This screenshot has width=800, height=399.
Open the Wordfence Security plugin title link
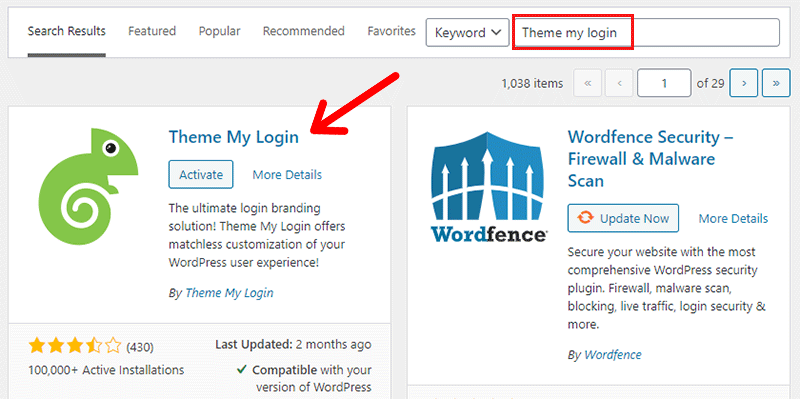pos(651,159)
